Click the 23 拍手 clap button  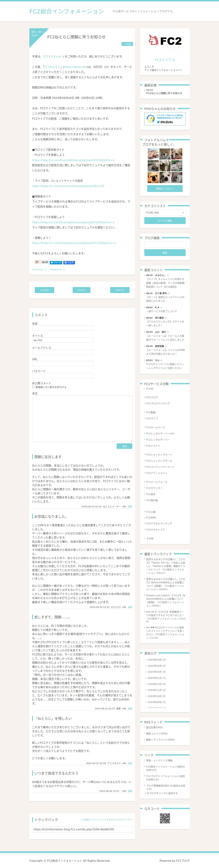(41, 262)
